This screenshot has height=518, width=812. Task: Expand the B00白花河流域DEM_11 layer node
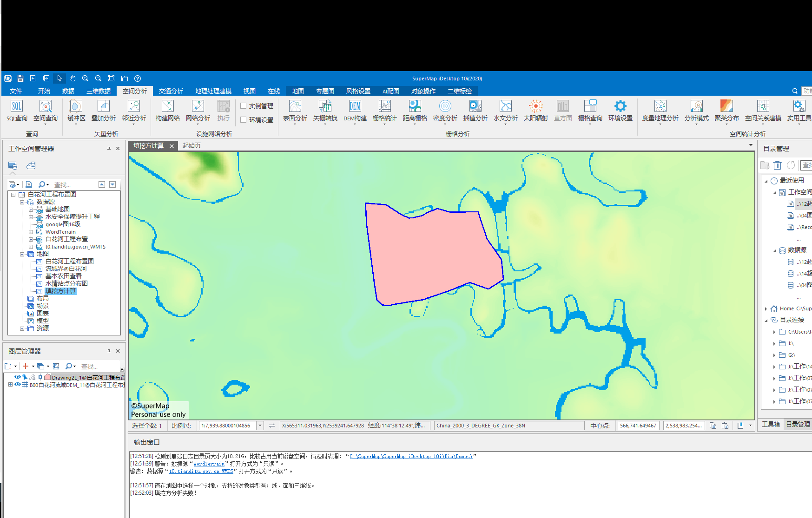[x=10, y=385]
